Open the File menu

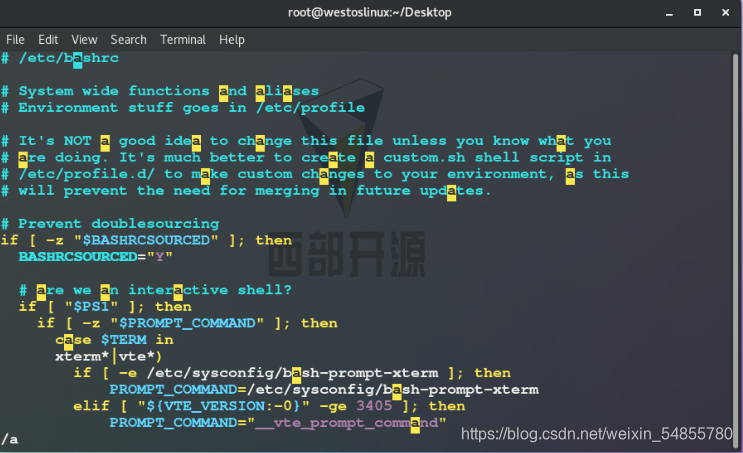click(15, 40)
